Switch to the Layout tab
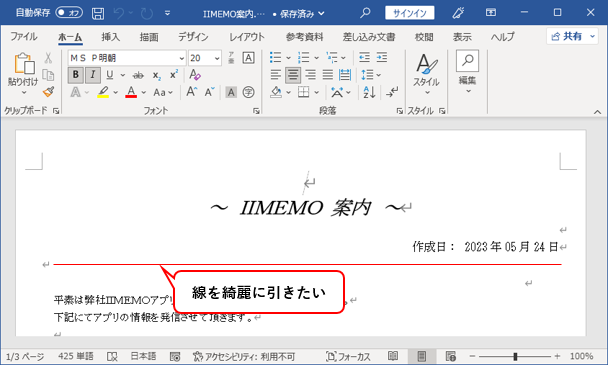 [247, 37]
